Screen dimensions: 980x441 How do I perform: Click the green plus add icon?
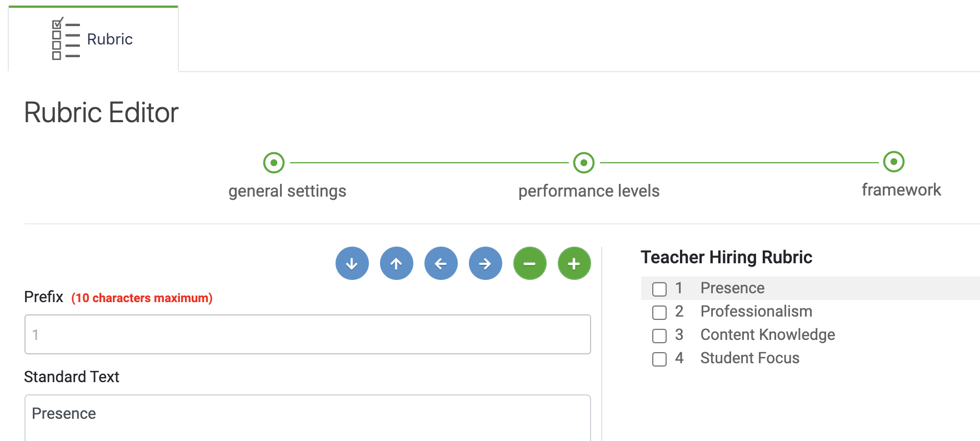[x=574, y=263]
